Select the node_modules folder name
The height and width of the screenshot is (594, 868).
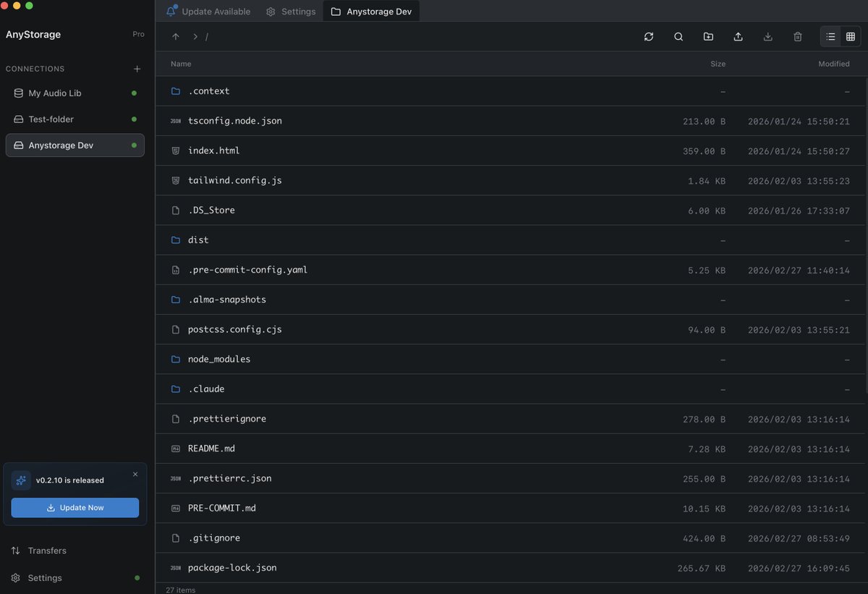[219, 359]
